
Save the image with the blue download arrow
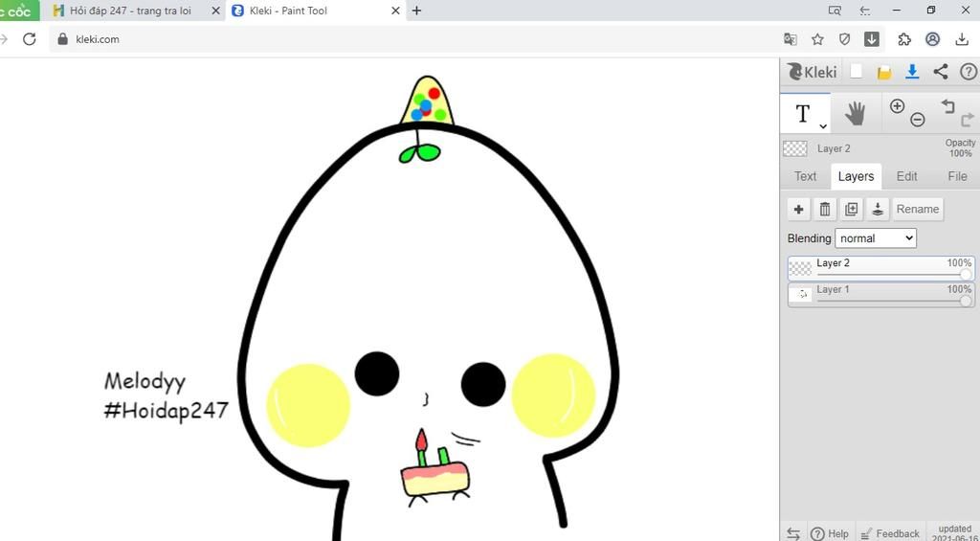click(912, 72)
